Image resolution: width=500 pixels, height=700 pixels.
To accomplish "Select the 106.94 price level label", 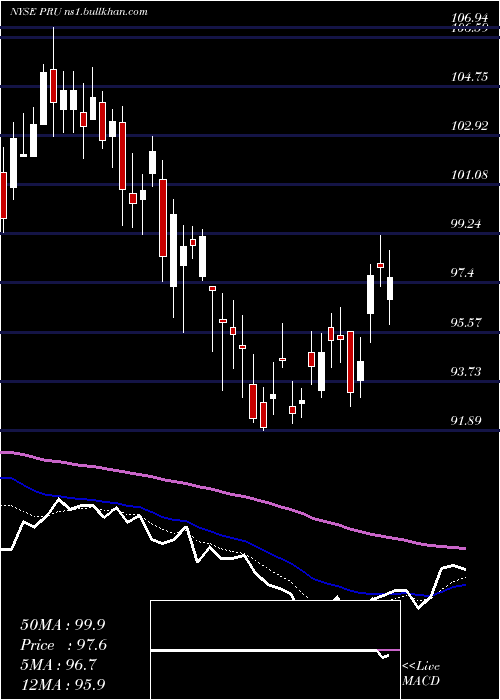I will pos(469,18).
